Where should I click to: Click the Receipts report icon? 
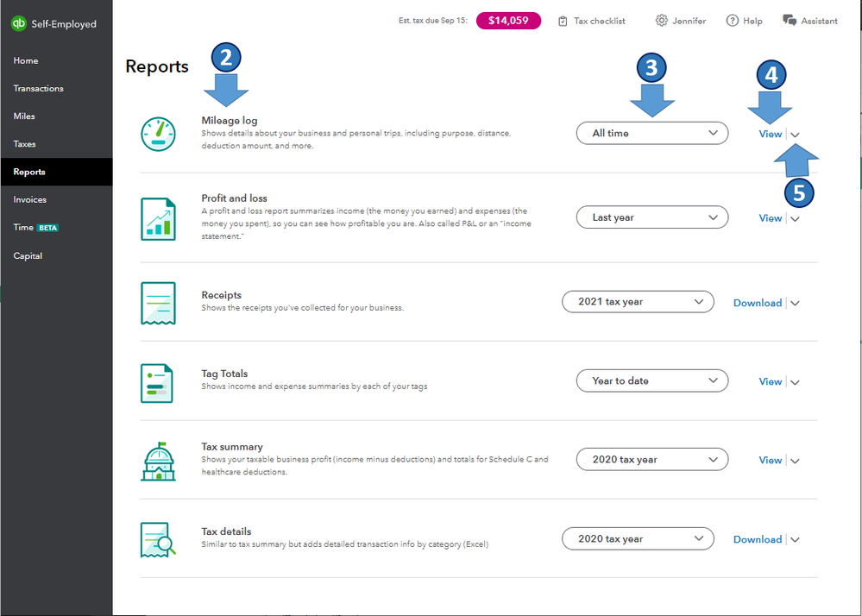pos(158,304)
